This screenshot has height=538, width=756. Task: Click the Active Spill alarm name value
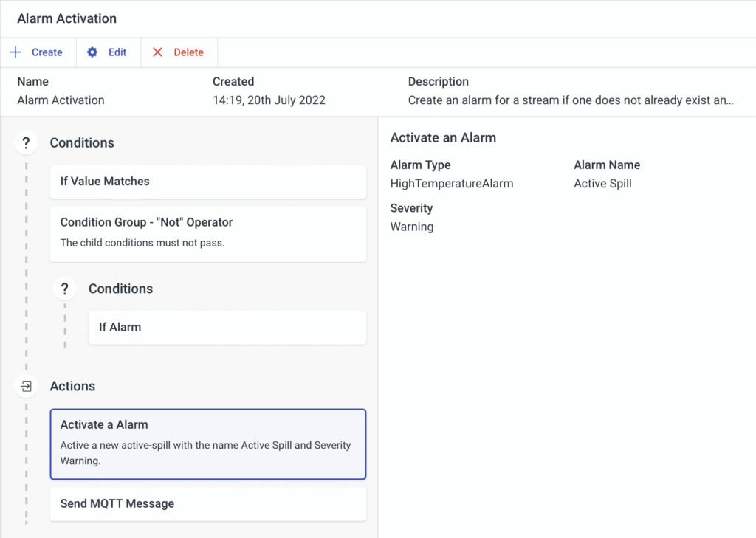tap(602, 184)
